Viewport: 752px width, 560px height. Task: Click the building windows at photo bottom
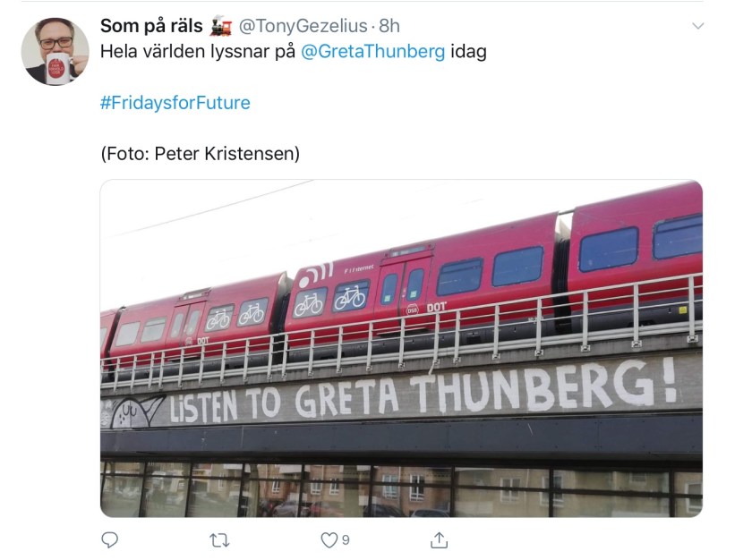click(x=394, y=490)
